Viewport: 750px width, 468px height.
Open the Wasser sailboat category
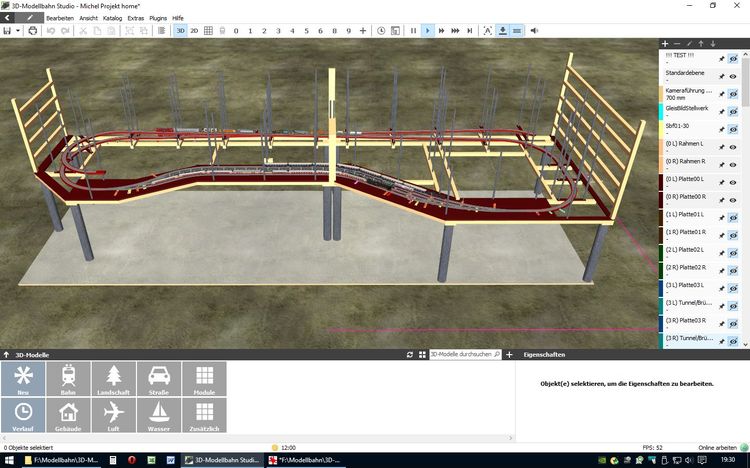[158, 415]
